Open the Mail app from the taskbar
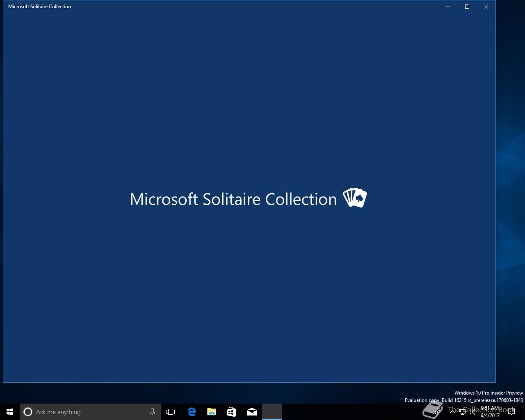The width and height of the screenshot is (525, 420). [x=252, y=412]
